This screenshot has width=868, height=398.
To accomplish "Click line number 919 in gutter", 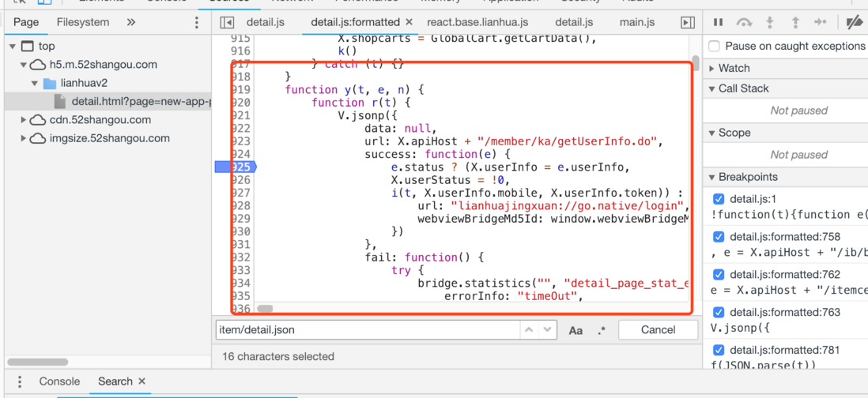I will 241,89.
